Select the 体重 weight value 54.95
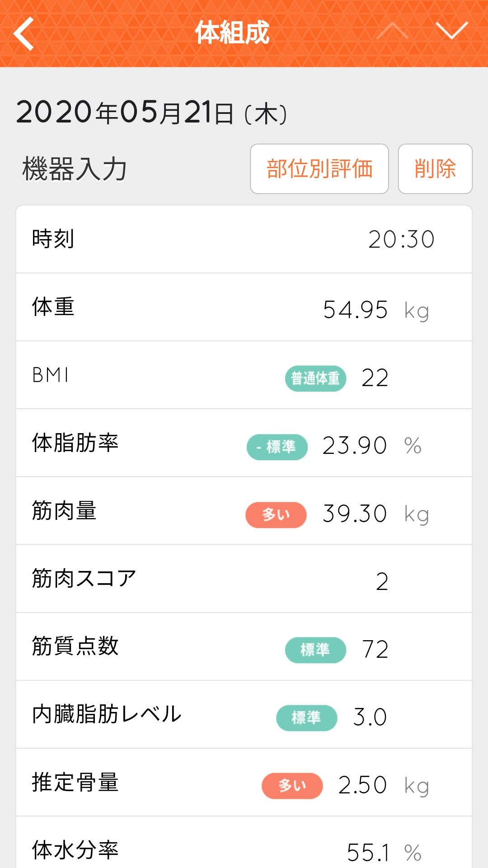 pos(355,310)
